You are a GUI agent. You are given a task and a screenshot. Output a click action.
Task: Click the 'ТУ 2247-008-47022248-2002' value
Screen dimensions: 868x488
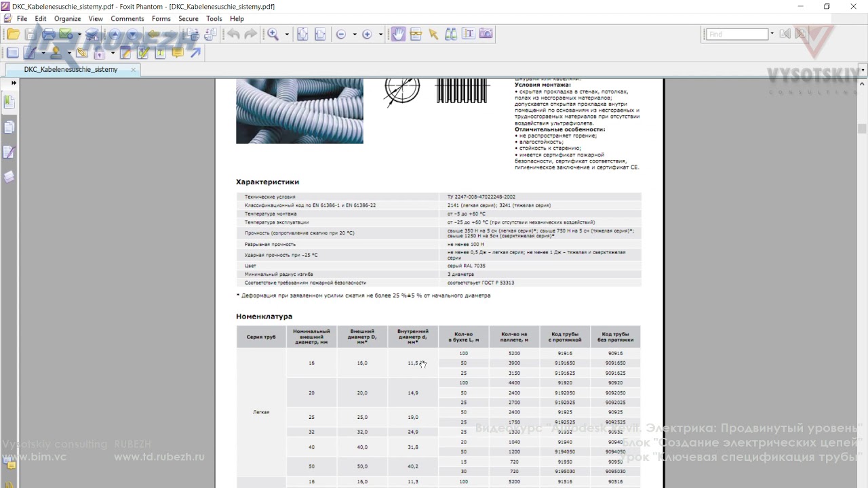(481, 197)
